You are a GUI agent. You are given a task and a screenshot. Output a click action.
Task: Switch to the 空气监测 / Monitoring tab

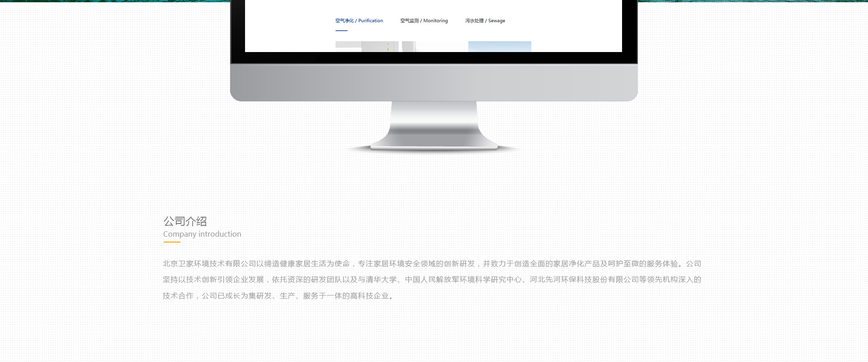(424, 21)
